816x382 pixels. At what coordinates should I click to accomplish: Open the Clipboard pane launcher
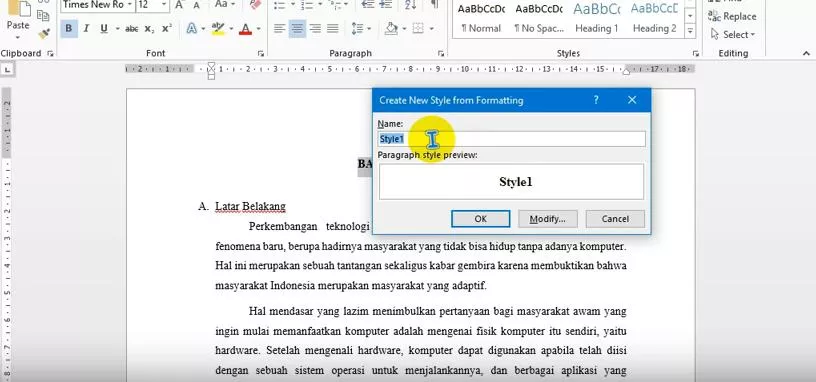50,53
